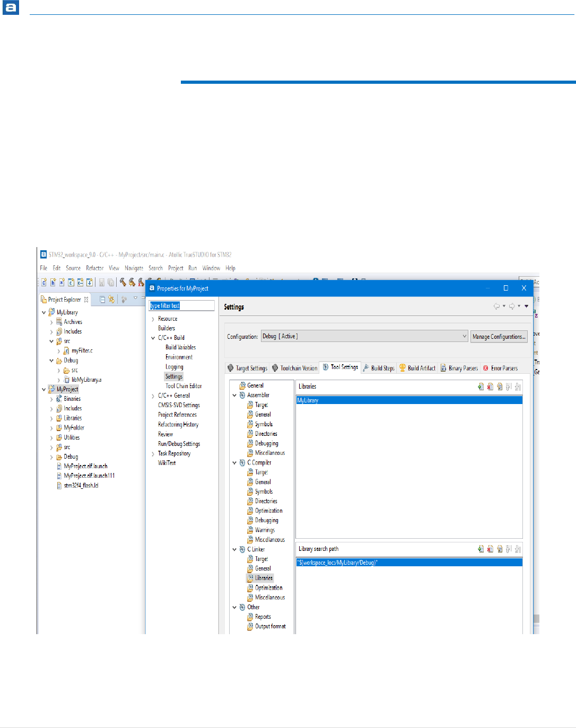Collapse the MyProject project node
Screen dimensions: 576x728
tap(44, 389)
